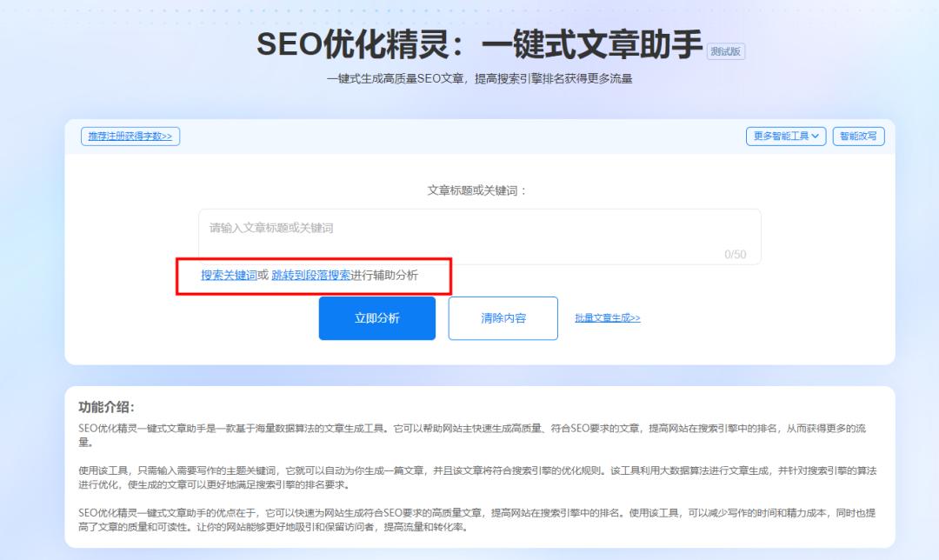Click the 智能改写 button

pyautogui.click(x=858, y=136)
